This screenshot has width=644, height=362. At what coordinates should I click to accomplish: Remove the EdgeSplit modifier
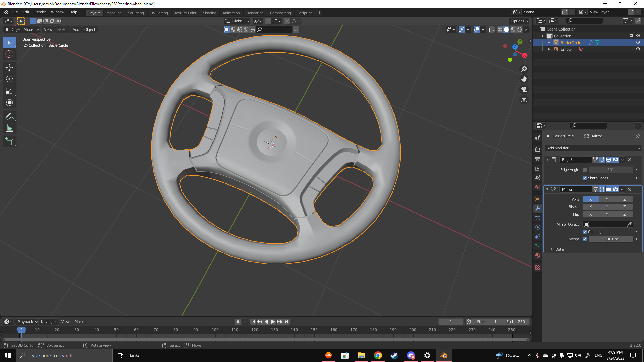(x=629, y=160)
